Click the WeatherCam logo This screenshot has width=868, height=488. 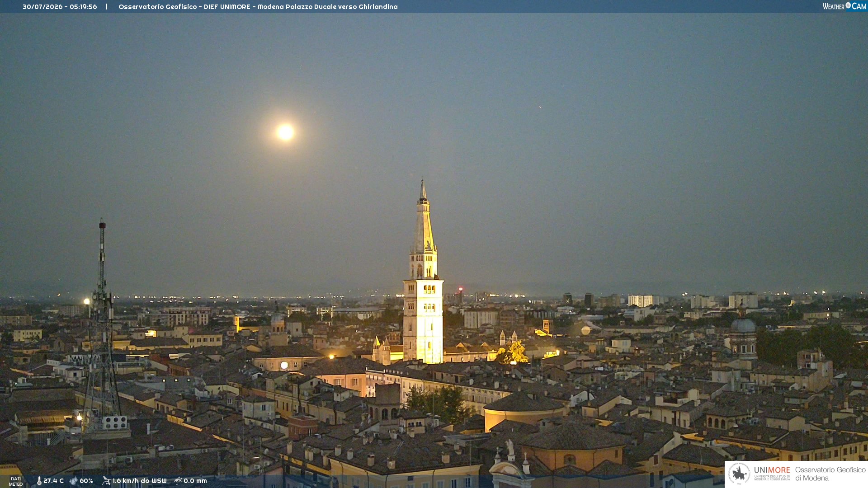pyautogui.click(x=844, y=6)
